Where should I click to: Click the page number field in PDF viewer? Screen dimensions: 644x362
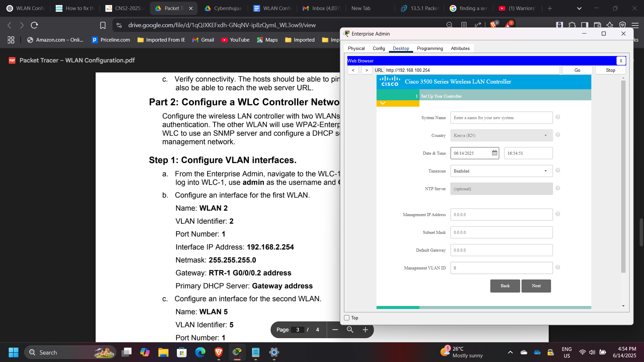298,330
